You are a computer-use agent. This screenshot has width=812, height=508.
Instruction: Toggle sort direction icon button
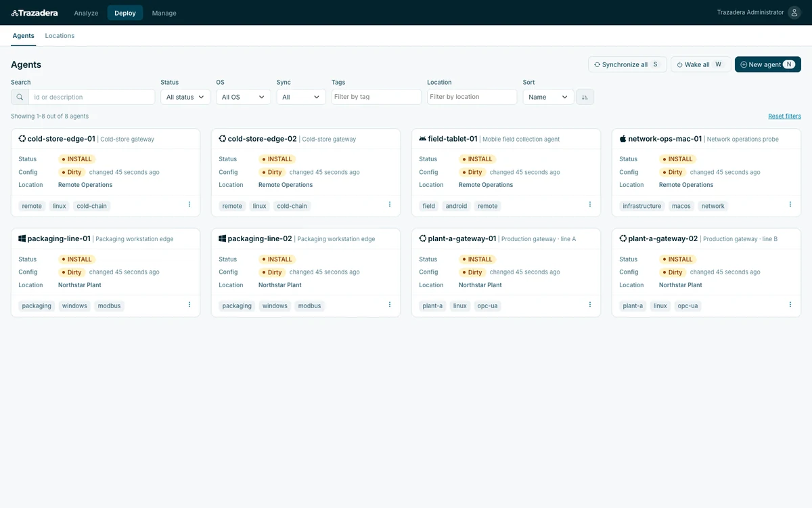(x=585, y=97)
